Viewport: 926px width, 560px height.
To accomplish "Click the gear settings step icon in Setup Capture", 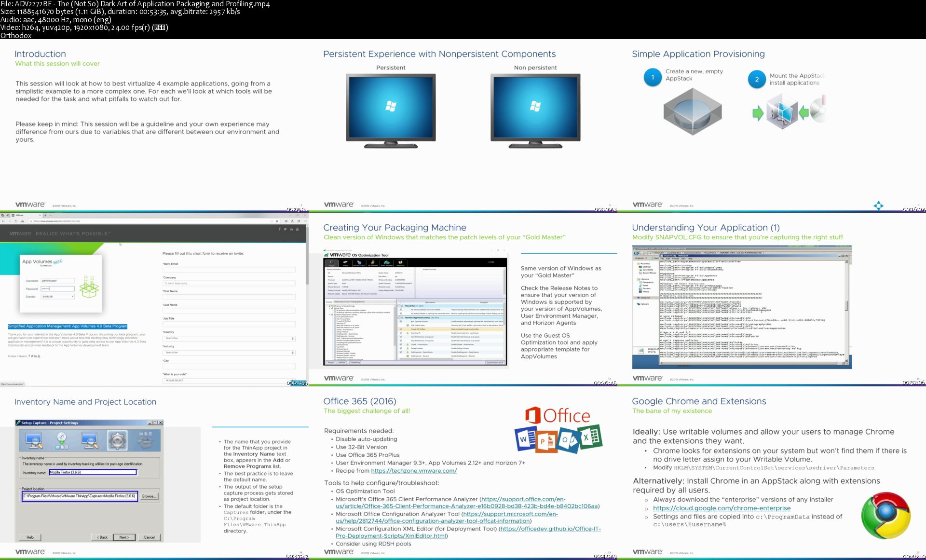I will pos(117,440).
